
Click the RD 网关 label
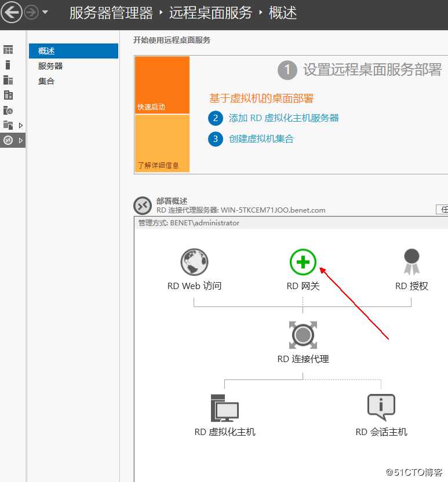[303, 286]
